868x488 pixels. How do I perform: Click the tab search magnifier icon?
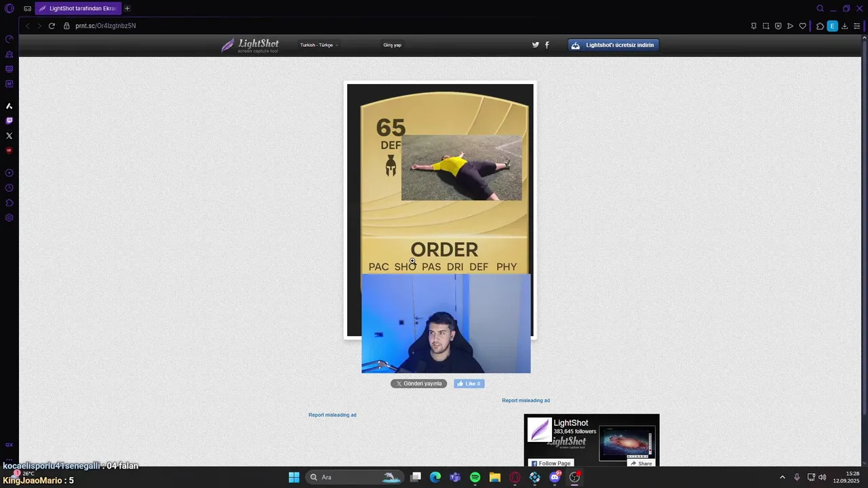pos(820,9)
